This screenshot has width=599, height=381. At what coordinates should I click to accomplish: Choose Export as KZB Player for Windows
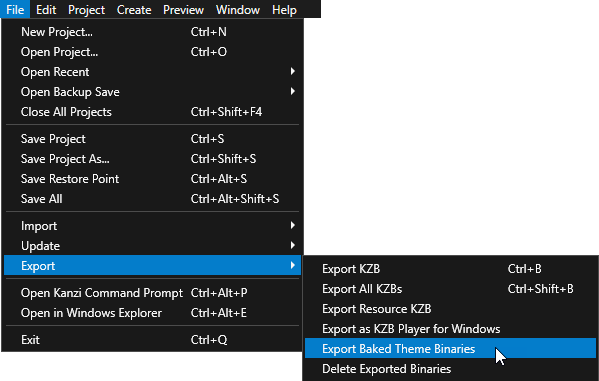pos(450,329)
